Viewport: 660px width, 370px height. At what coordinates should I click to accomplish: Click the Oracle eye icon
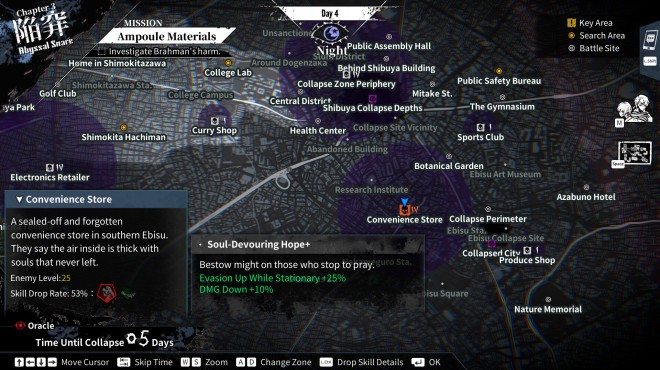20,325
